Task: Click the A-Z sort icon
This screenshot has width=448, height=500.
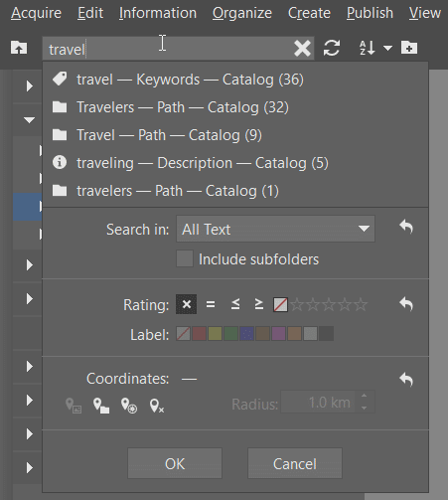Action: coord(368,48)
